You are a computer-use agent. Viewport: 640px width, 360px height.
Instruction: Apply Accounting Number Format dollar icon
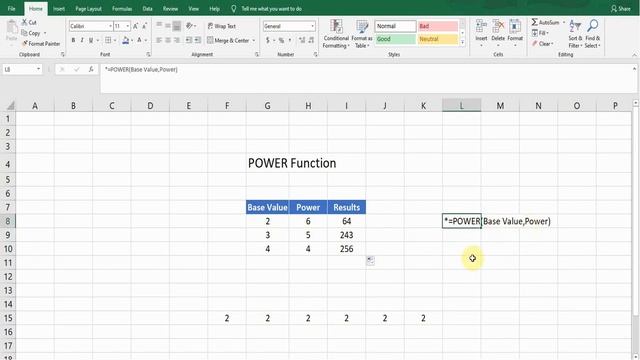click(x=268, y=40)
